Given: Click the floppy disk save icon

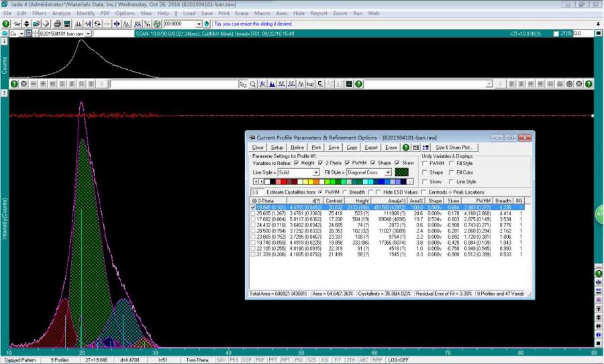Looking at the screenshot, I should tap(67, 24).
